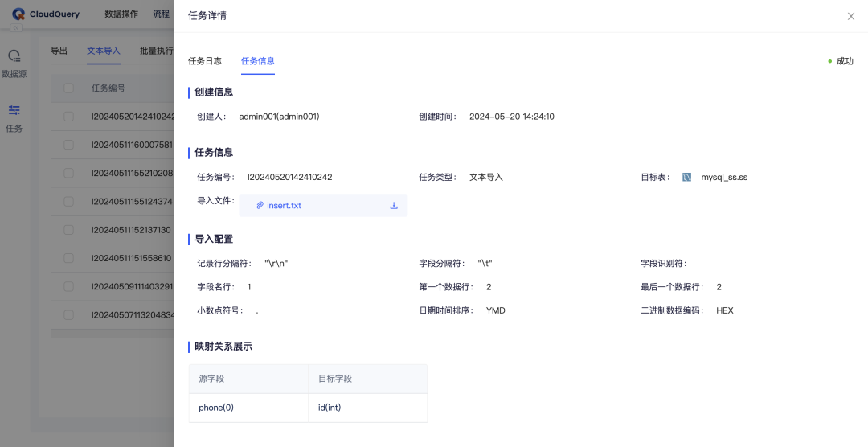Check the row I20240511151558610 checkbox
Screen dimensions: 868x447
pyautogui.click(x=68, y=258)
